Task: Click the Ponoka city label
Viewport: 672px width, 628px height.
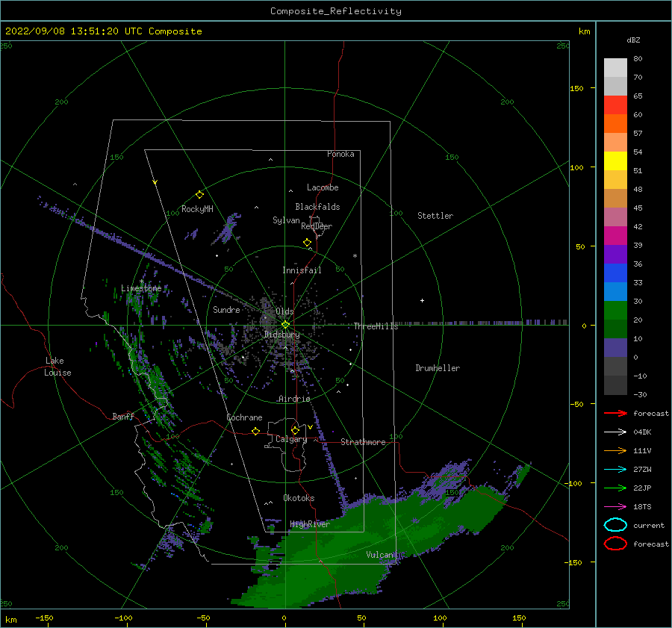Action: [x=340, y=154]
